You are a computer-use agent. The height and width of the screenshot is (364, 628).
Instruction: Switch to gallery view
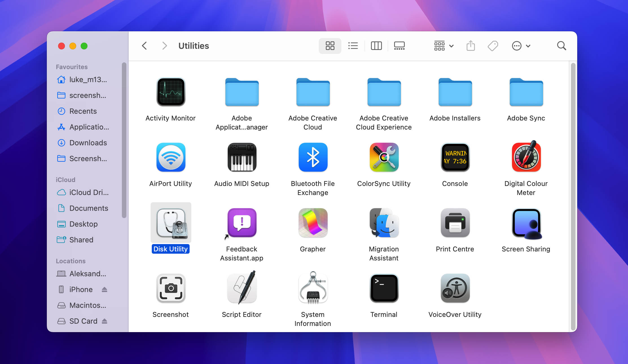398,45
